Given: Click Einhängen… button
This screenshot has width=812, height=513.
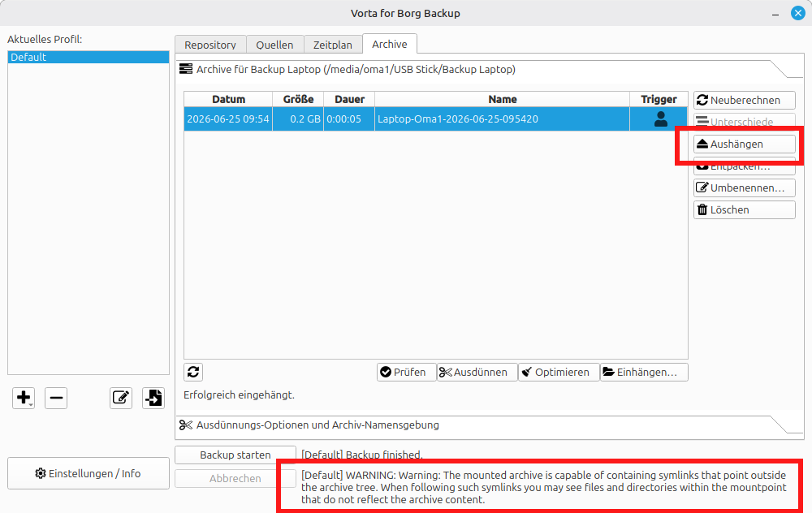Looking at the screenshot, I should 644,373.
